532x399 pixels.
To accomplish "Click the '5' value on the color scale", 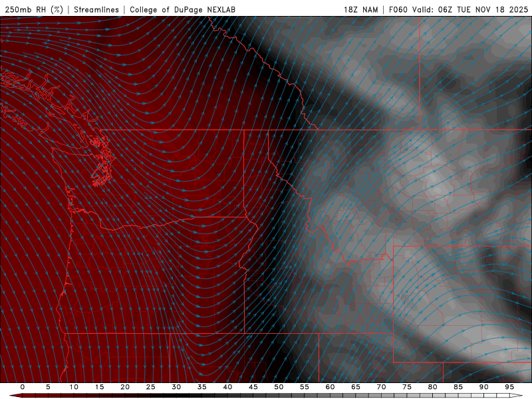I will tap(48, 387).
